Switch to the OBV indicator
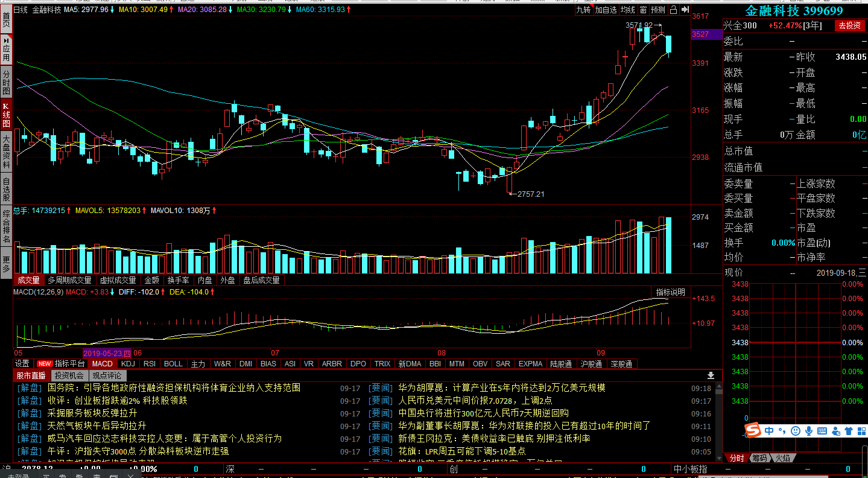Screen dimensions: 868x478 [x=480, y=364]
